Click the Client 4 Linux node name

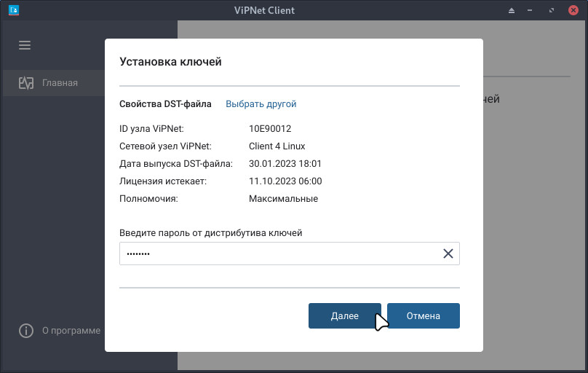(x=277, y=146)
